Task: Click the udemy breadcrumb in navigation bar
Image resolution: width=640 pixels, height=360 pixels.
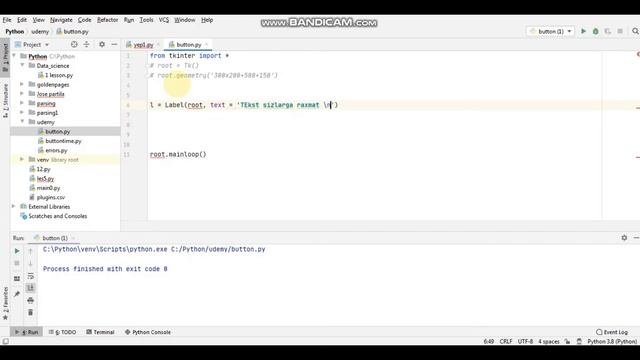Action: coord(40,31)
